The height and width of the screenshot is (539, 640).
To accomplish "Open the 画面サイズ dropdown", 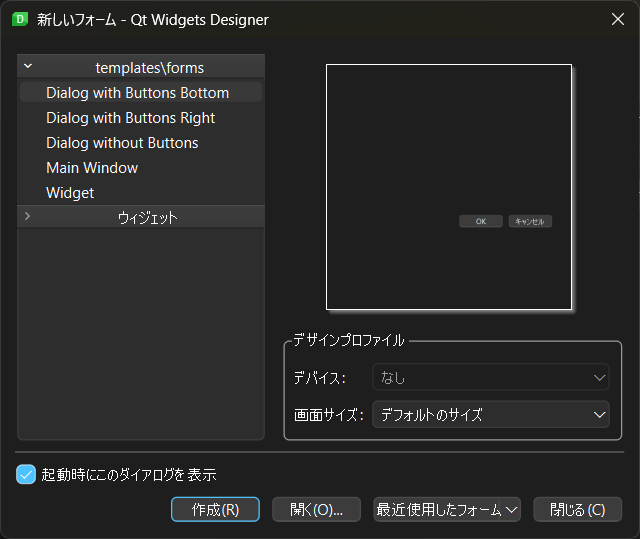I will point(490,414).
